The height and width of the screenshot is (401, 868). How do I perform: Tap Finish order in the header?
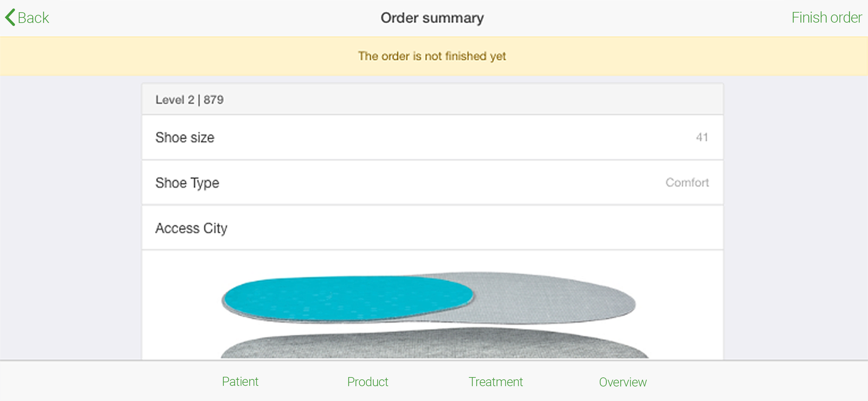[827, 17]
